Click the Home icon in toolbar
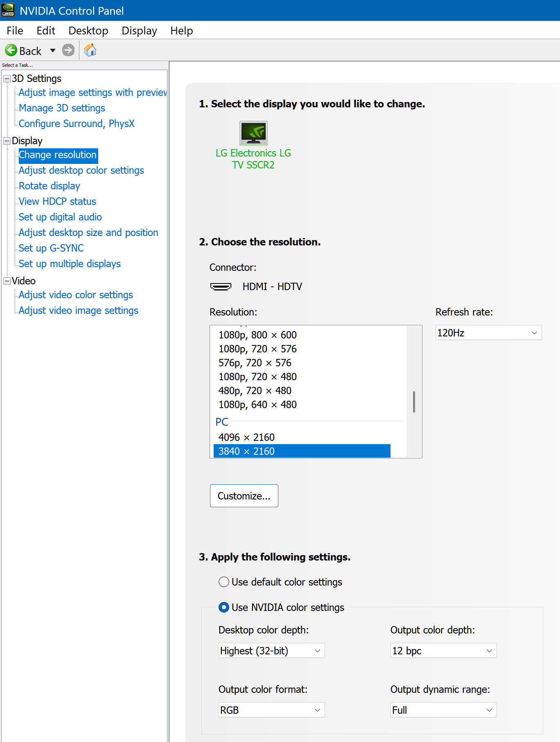560x742 pixels. (x=90, y=50)
